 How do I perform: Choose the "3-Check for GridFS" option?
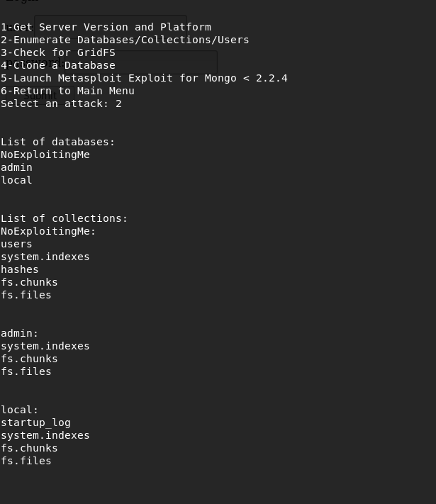tap(57, 52)
